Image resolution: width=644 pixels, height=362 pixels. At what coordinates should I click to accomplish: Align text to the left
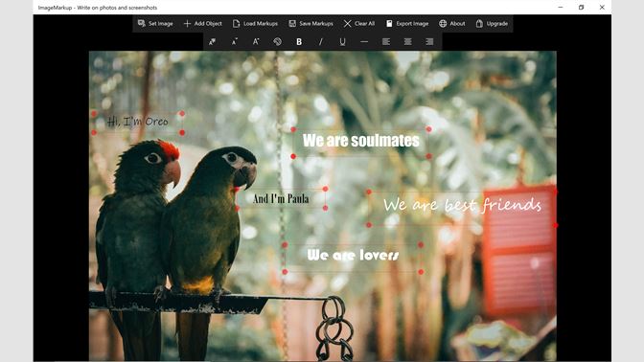pyautogui.click(x=386, y=41)
